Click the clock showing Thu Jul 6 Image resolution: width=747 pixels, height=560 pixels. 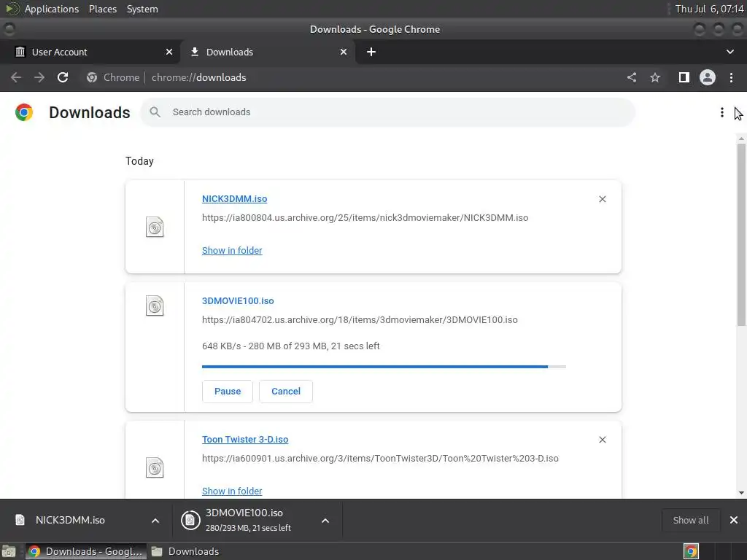tap(709, 9)
